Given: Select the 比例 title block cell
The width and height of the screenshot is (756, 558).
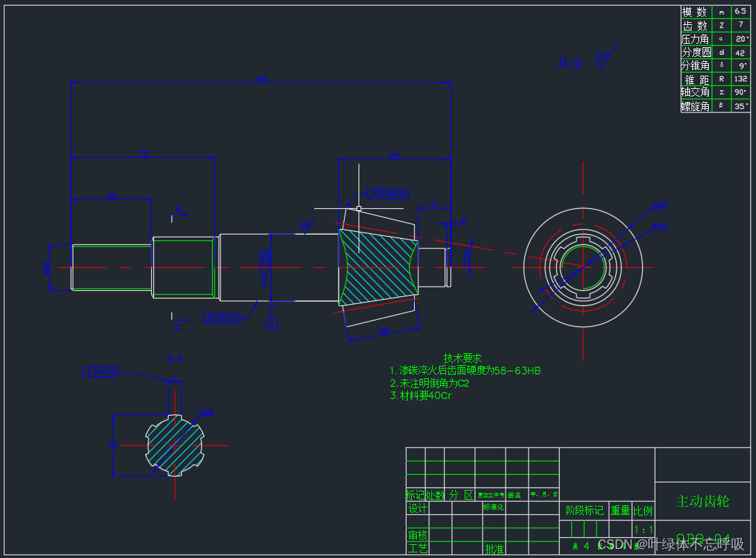Looking at the screenshot, I should click(x=643, y=510).
